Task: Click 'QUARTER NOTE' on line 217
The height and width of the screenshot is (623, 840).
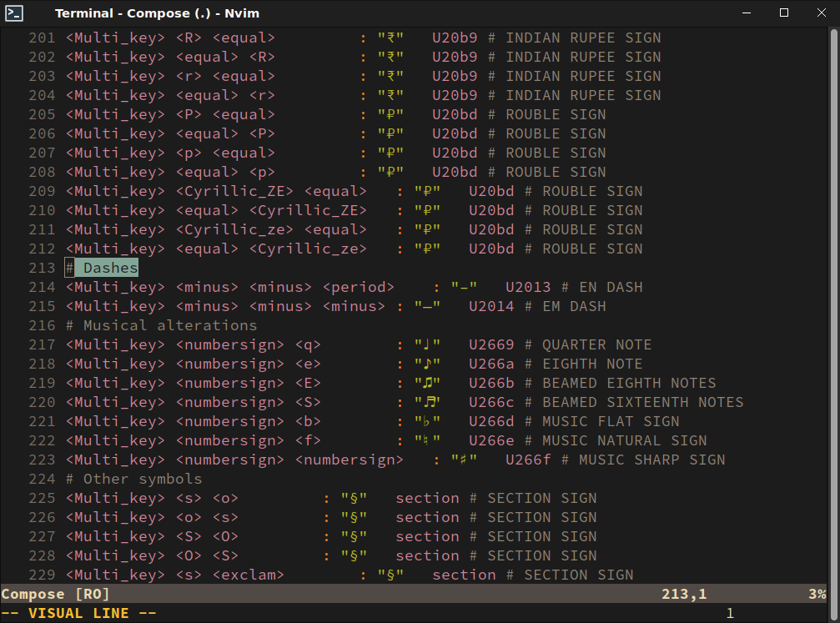Action: (x=596, y=345)
